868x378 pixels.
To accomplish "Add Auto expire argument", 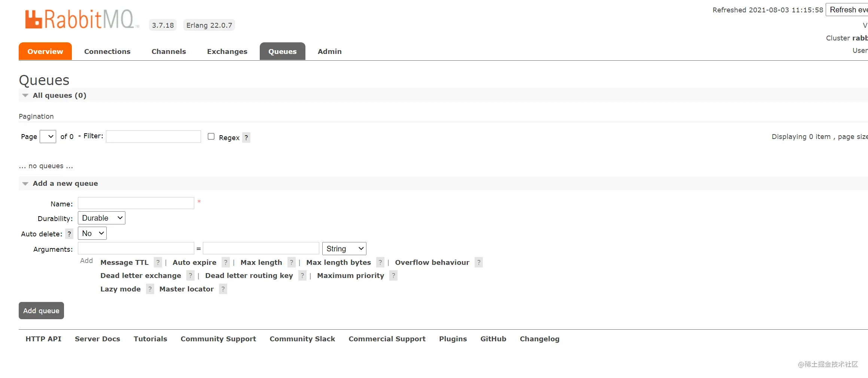I will 195,263.
